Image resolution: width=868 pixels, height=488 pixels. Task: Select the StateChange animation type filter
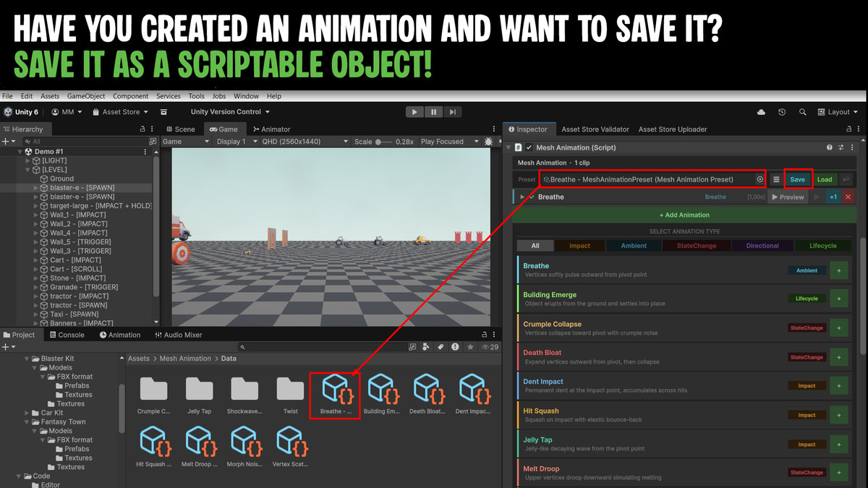[697, 246]
